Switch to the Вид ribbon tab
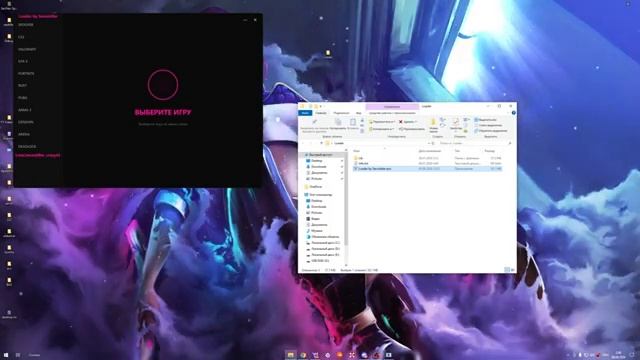The width and height of the screenshot is (640, 360). 359,113
